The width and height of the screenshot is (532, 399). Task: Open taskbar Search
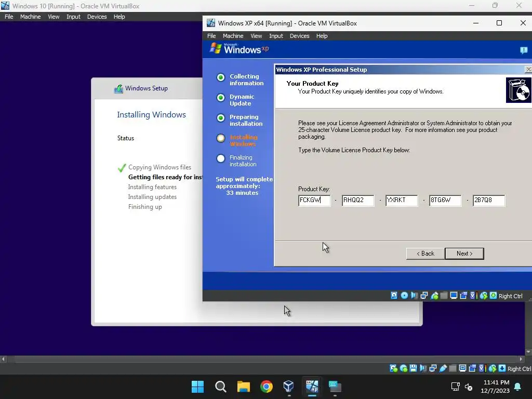click(x=220, y=387)
